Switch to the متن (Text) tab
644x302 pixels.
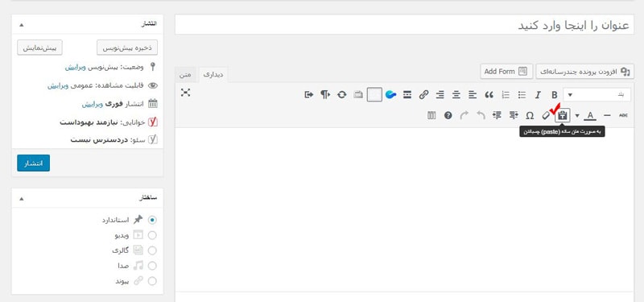point(185,75)
